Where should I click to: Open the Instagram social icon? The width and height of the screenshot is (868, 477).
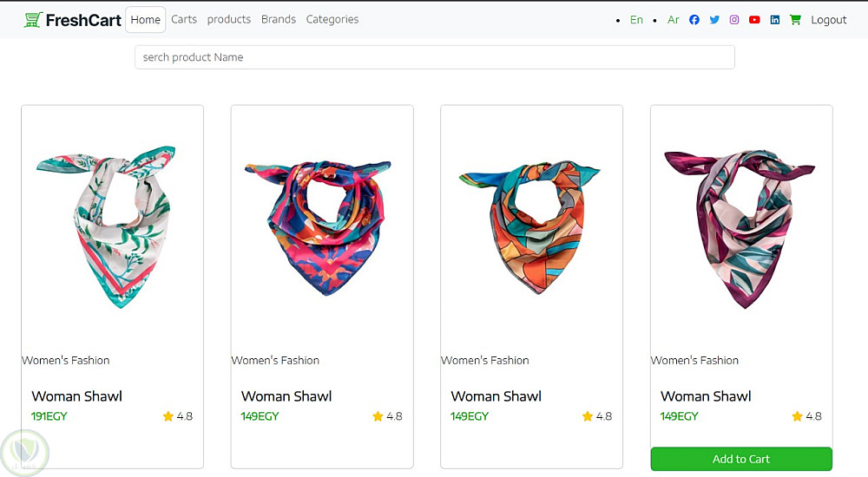click(734, 20)
